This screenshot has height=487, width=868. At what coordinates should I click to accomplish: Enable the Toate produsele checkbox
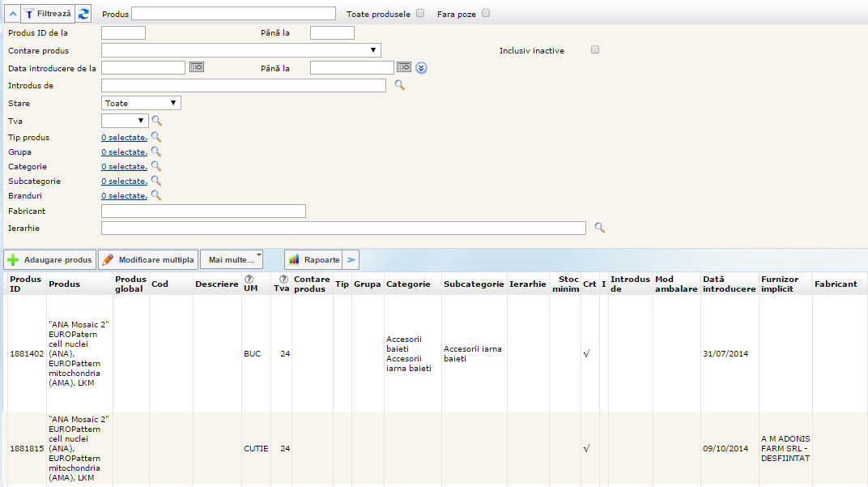click(420, 14)
